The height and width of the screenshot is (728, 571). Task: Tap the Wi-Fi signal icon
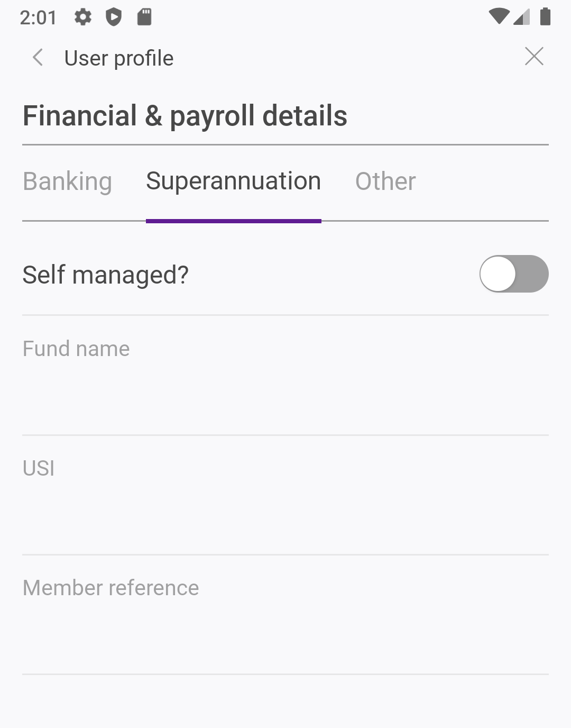(499, 17)
